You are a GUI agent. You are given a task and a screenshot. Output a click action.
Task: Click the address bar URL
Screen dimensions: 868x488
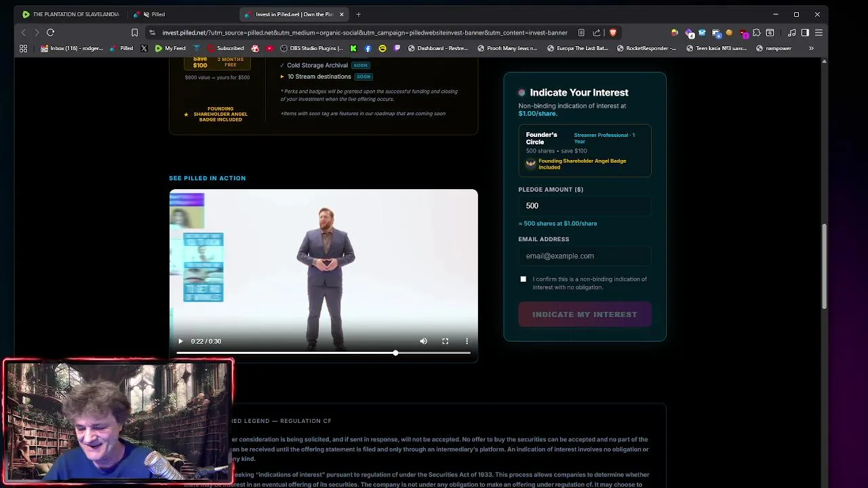pyautogui.click(x=365, y=33)
